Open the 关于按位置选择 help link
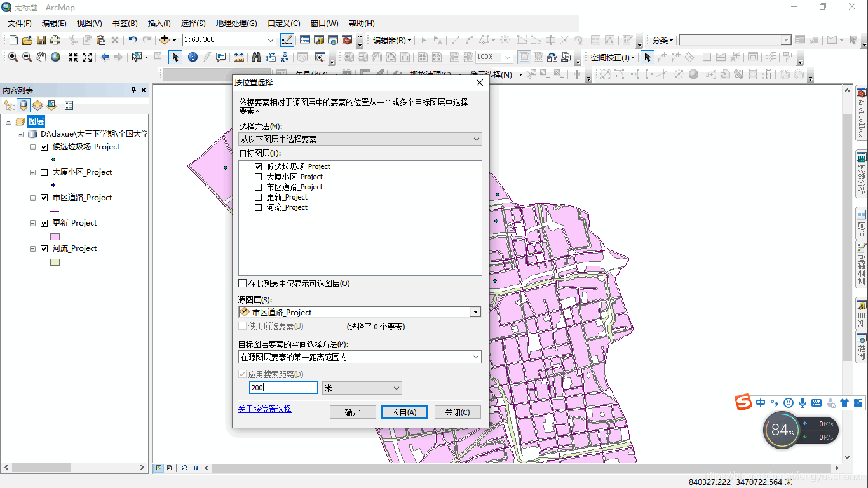 coord(265,409)
